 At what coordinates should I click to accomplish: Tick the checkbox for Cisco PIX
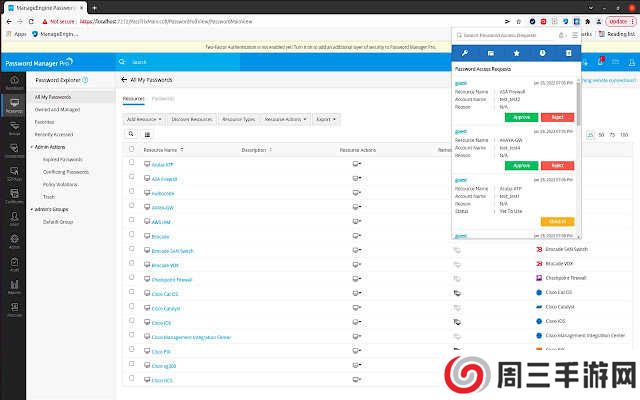coord(131,349)
